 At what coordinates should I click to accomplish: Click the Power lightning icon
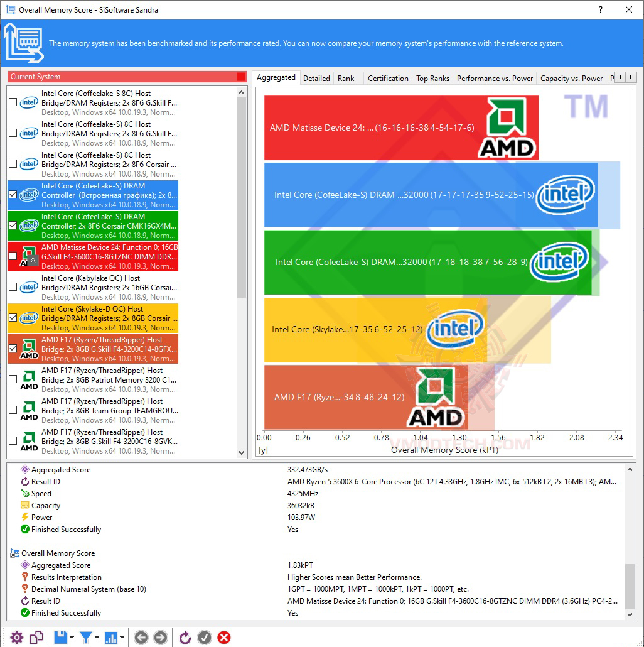click(25, 518)
